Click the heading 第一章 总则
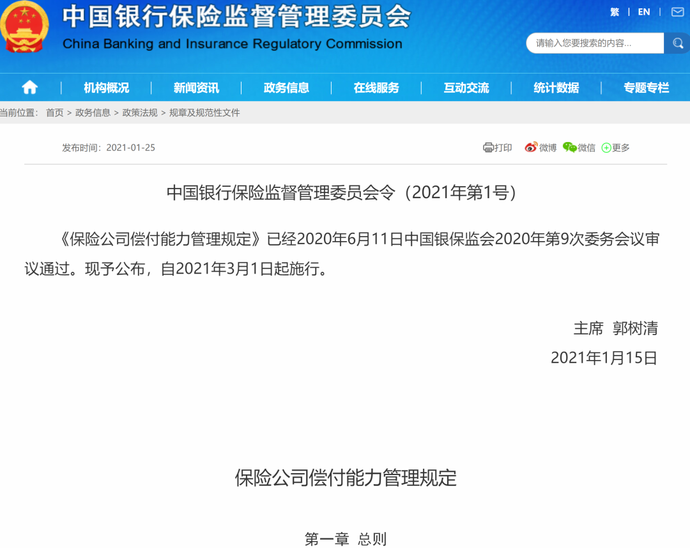 (x=345, y=538)
